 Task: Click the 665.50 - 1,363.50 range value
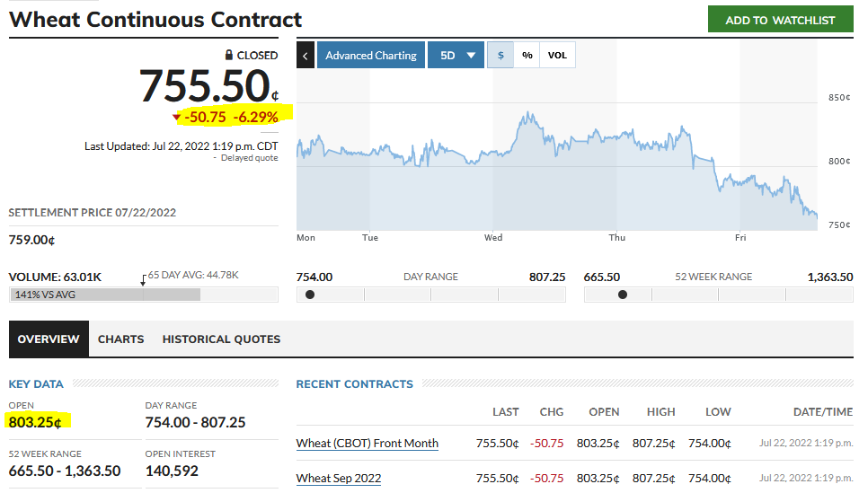(x=65, y=471)
